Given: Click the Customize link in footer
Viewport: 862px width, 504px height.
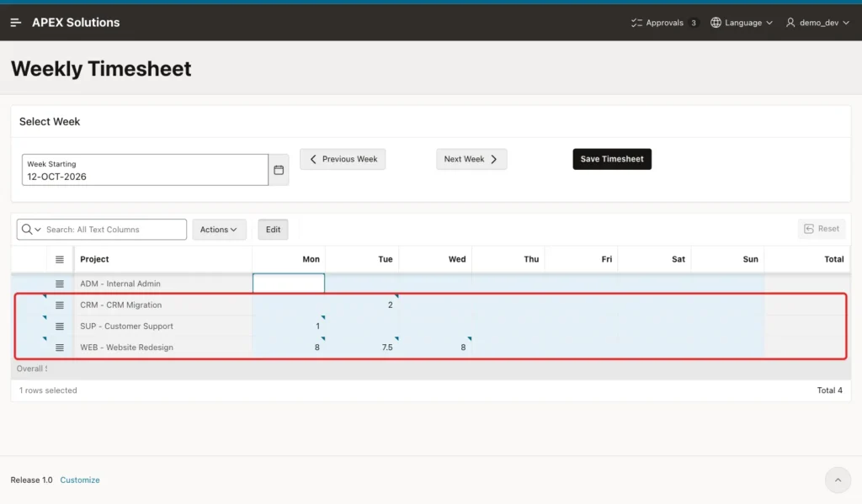Looking at the screenshot, I should (x=80, y=480).
